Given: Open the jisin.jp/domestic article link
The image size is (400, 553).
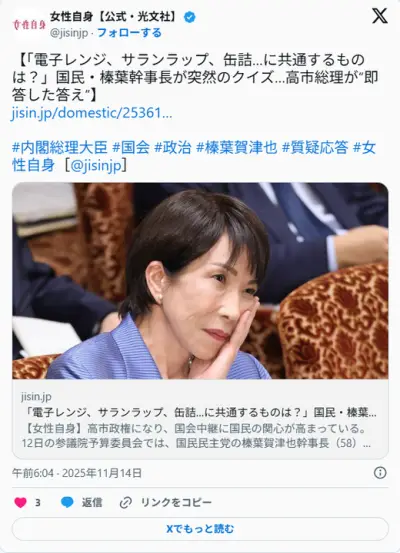Looking at the screenshot, I should click(92, 113).
